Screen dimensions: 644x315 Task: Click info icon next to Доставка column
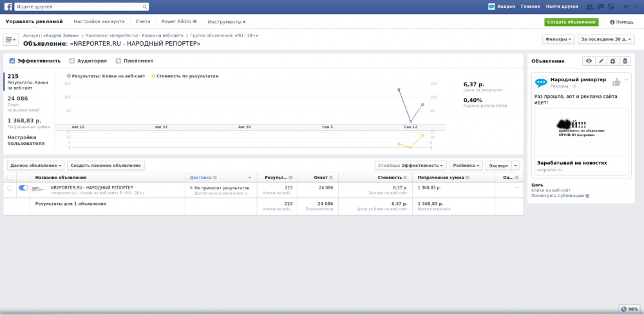coord(215,178)
